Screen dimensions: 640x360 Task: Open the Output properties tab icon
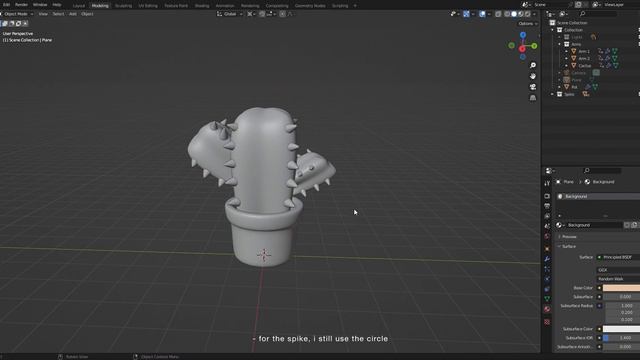[547, 206]
